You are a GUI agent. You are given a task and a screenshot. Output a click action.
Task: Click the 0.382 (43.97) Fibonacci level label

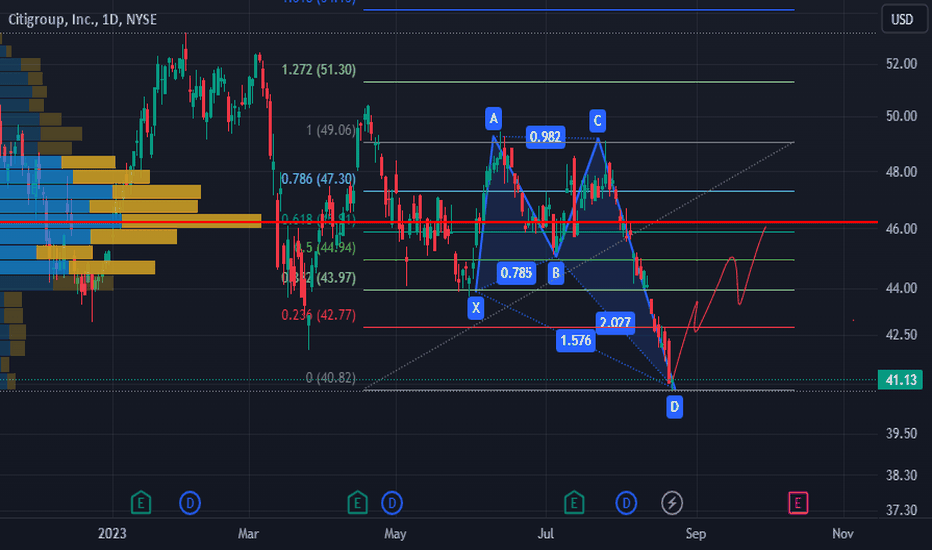[319, 278]
